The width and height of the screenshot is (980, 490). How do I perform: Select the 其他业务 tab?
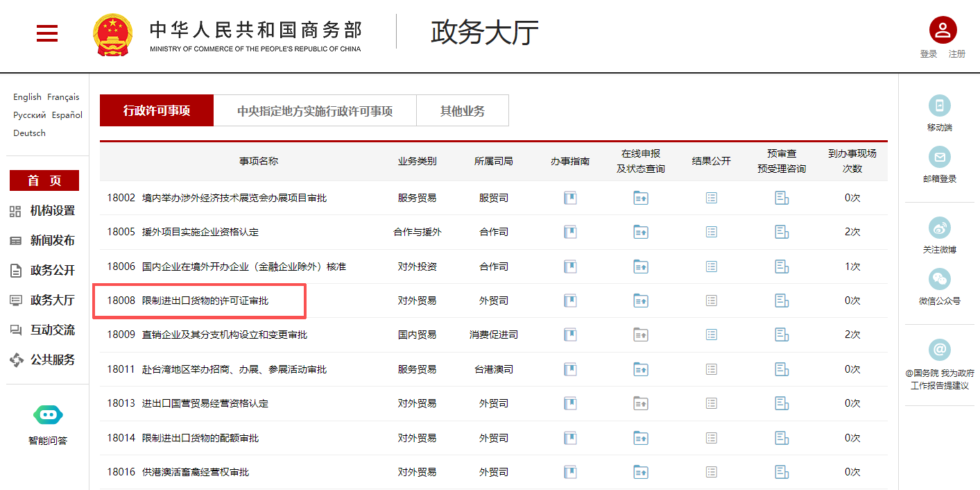[463, 111]
